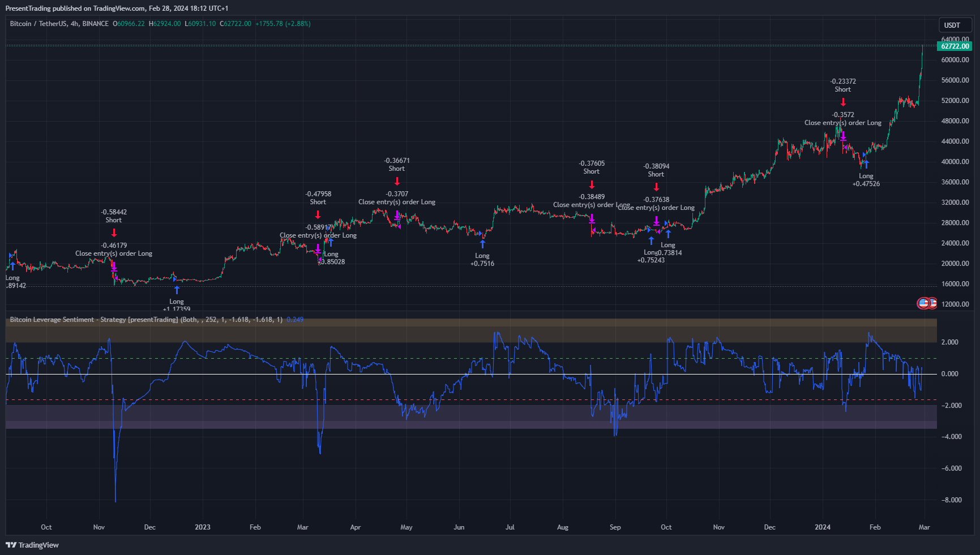Click the Jun label on time axis
This screenshot has height=555, width=980.
pyautogui.click(x=459, y=527)
